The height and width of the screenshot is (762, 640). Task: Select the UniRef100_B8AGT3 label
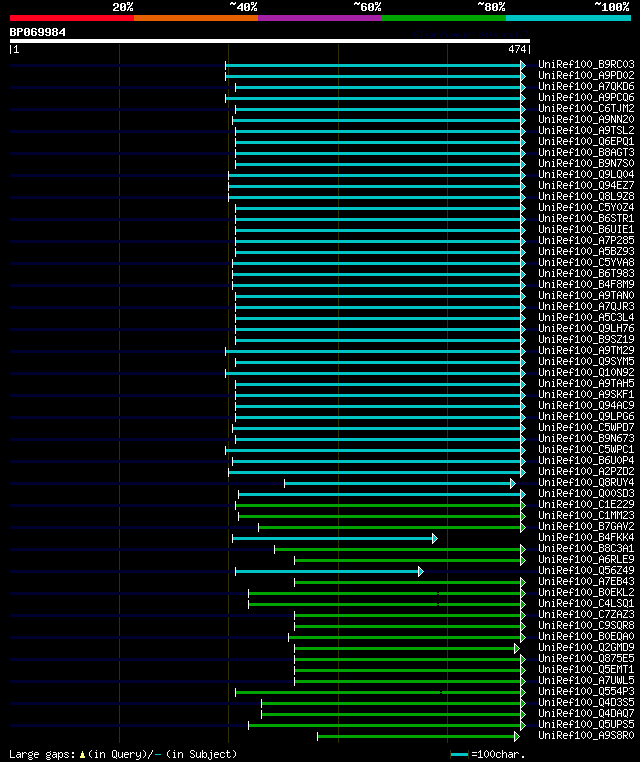pos(586,152)
